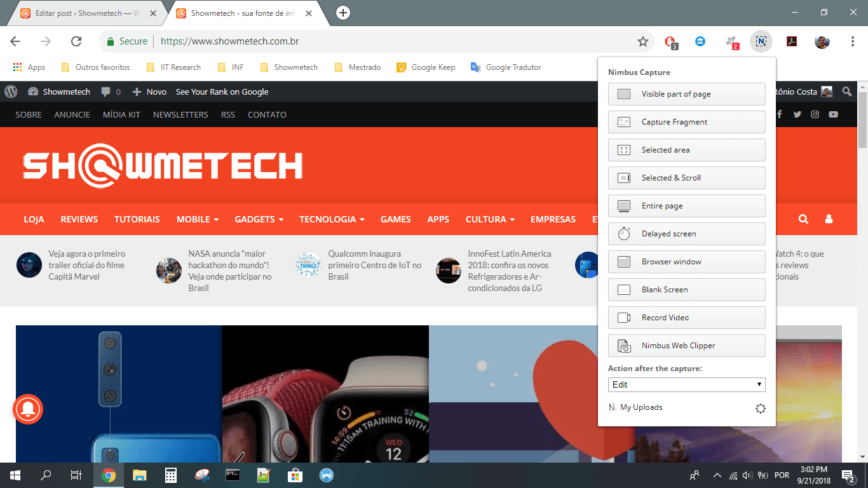This screenshot has height=488, width=868.
Task: Expand the GADGETS menu dropdown
Action: pos(259,219)
